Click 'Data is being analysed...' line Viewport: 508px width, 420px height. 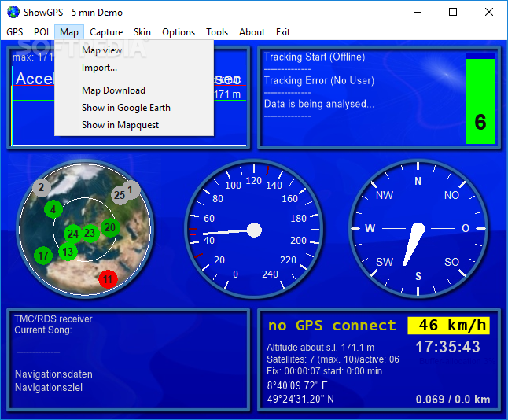(319, 104)
